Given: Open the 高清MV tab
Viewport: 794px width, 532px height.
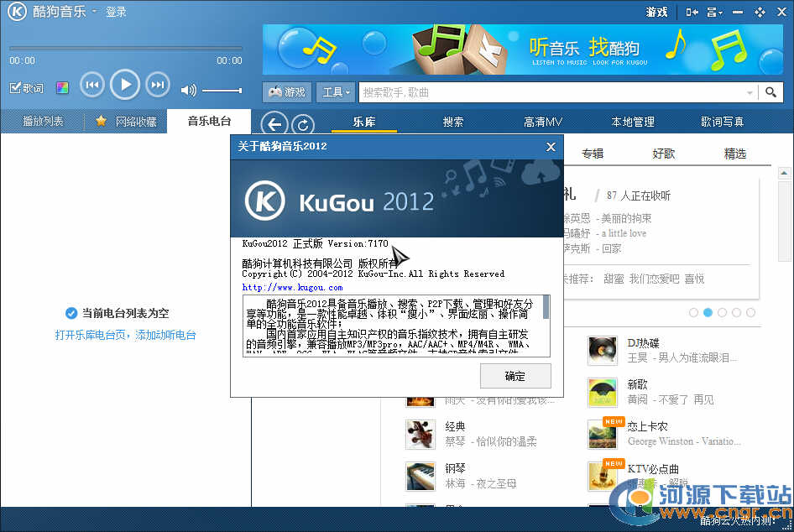Looking at the screenshot, I should tap(542, 123).
